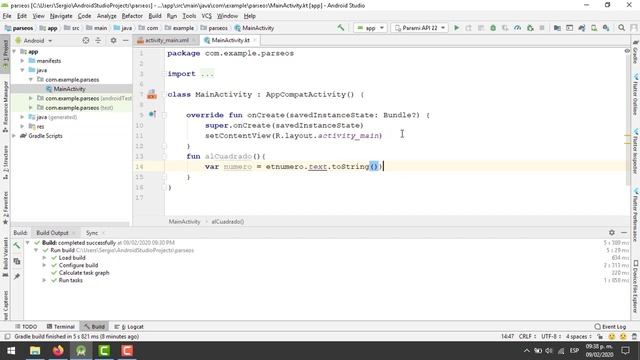Click the Run Anything icon in the toolbar

(569, 28)
